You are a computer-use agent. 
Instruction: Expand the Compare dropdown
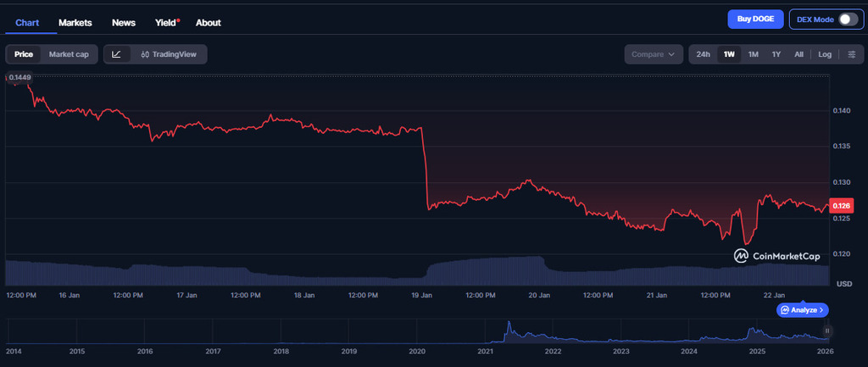(x=654, y=54)
